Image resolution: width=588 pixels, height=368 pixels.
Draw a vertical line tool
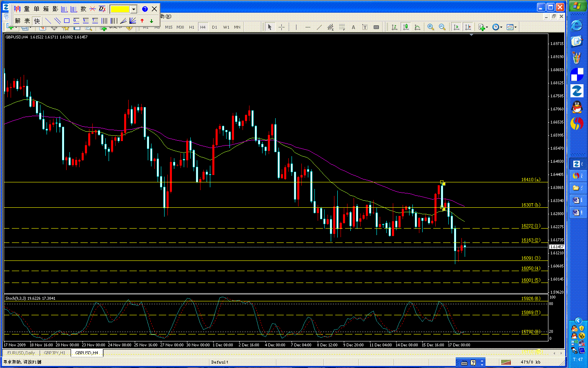pyautogui.click(x=296, y=27)
